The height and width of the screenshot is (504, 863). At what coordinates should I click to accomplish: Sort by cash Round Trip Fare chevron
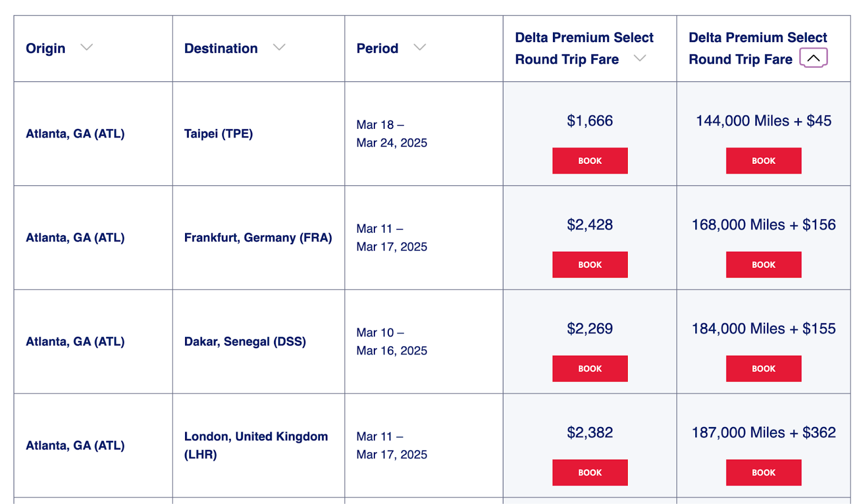(640, 58)
